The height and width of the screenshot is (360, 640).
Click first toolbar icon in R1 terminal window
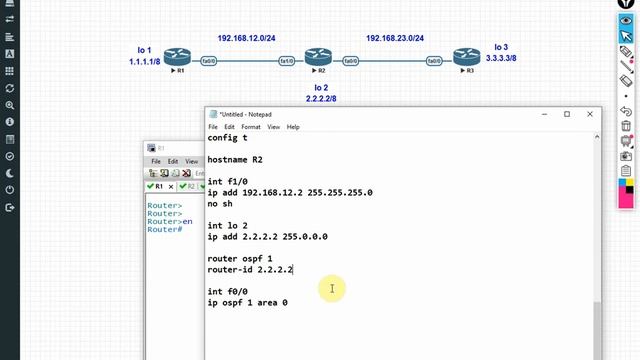[x=153, y=173]
